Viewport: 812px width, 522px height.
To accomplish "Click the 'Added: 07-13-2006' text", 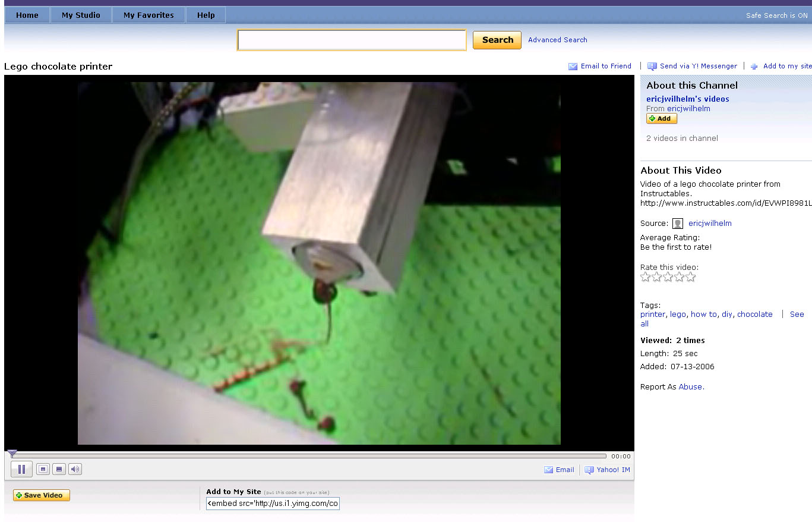I will pos(677,367).
